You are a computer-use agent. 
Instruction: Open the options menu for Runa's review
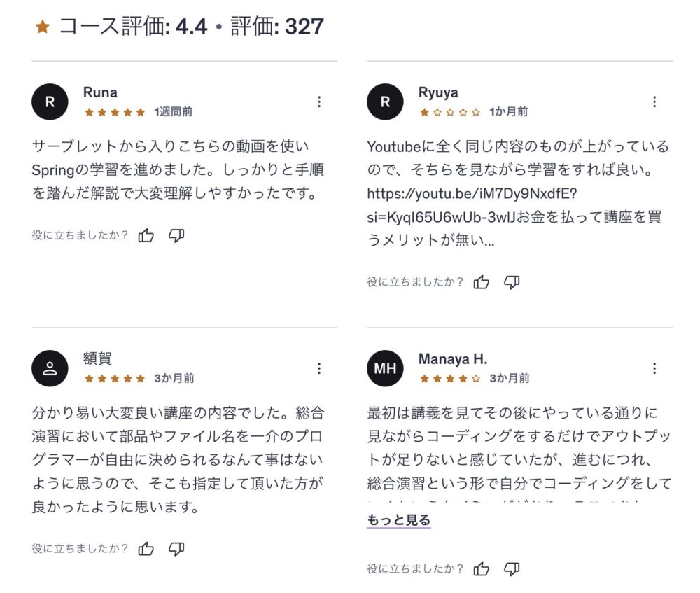319,102
